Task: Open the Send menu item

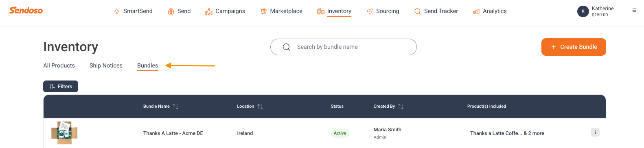Action: pos(184,11)
